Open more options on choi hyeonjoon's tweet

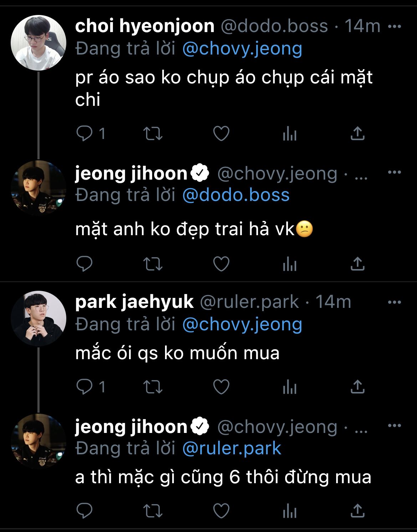(394, 26)
